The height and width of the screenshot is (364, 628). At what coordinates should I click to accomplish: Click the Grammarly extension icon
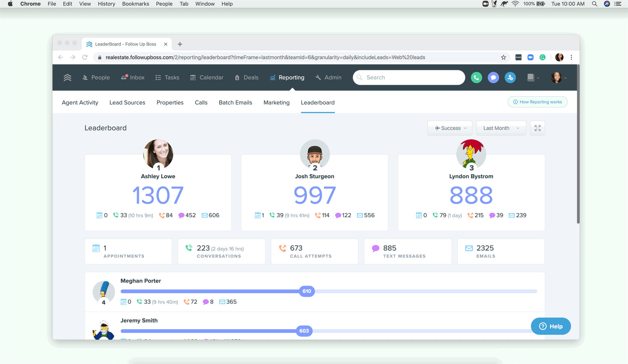(543, 57)
